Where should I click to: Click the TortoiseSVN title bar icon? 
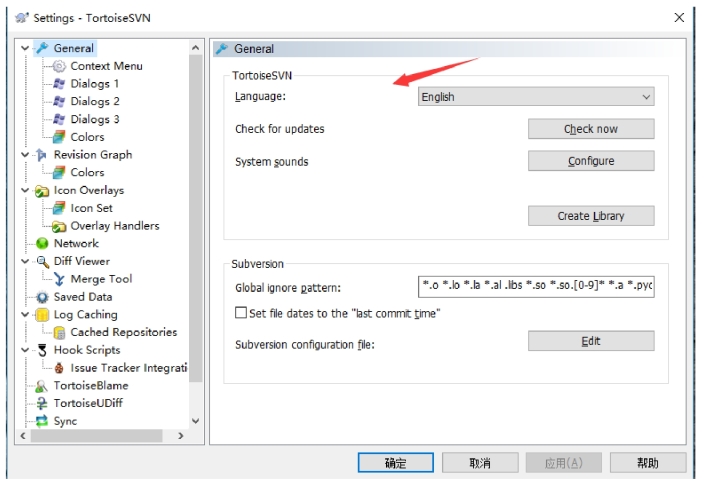coord(21,18)
